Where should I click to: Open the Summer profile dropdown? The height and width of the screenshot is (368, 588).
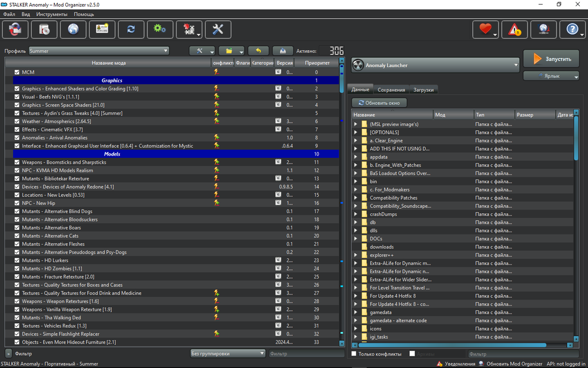click(x=99, y=51)
